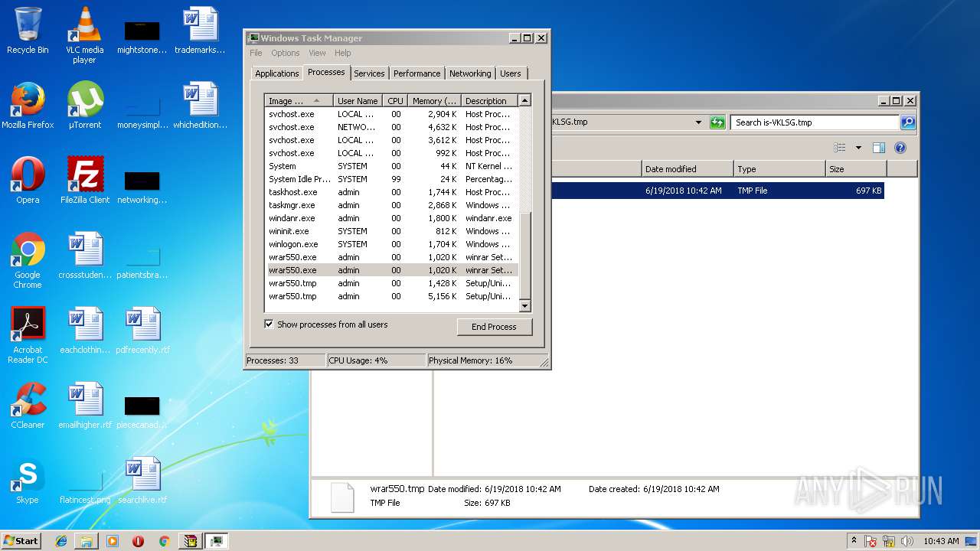The image size is (980, 551).
Task: Click the Explorer search magnifier icon
Action: (x=907, y=122)
